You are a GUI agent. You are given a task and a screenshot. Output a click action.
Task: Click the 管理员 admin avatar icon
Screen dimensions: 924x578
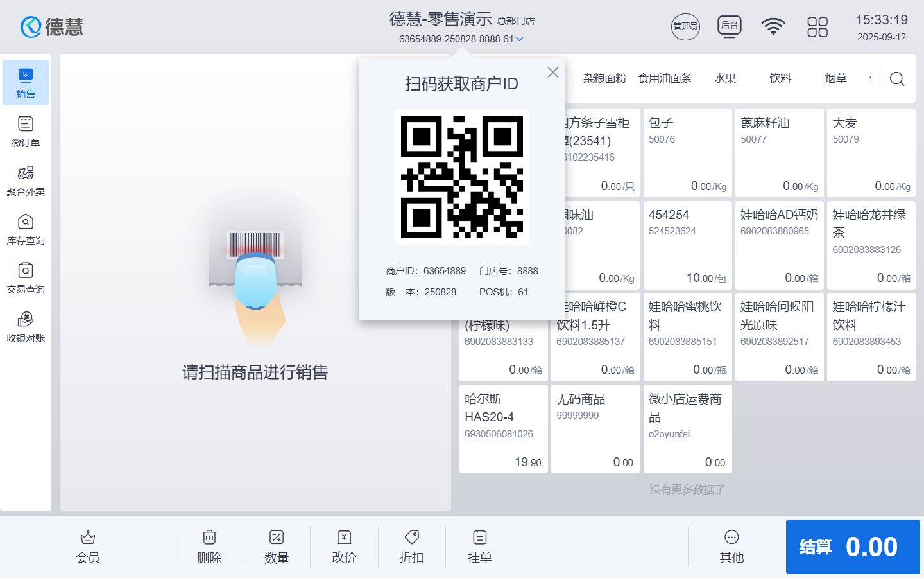tap(685, 26)
